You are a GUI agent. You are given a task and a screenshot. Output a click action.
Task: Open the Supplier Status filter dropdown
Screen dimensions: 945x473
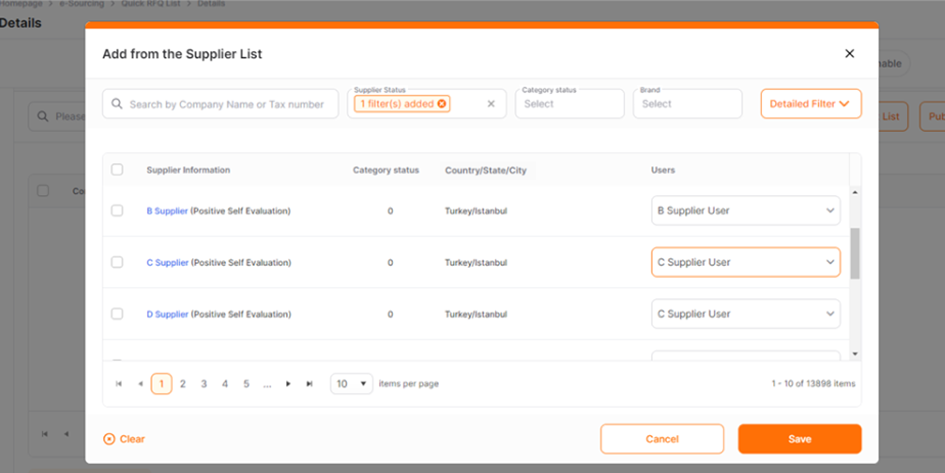[427, 104]
